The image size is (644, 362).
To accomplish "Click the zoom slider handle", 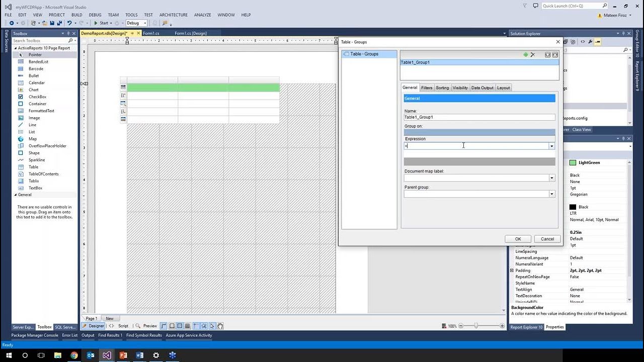I will click(476, 326).
